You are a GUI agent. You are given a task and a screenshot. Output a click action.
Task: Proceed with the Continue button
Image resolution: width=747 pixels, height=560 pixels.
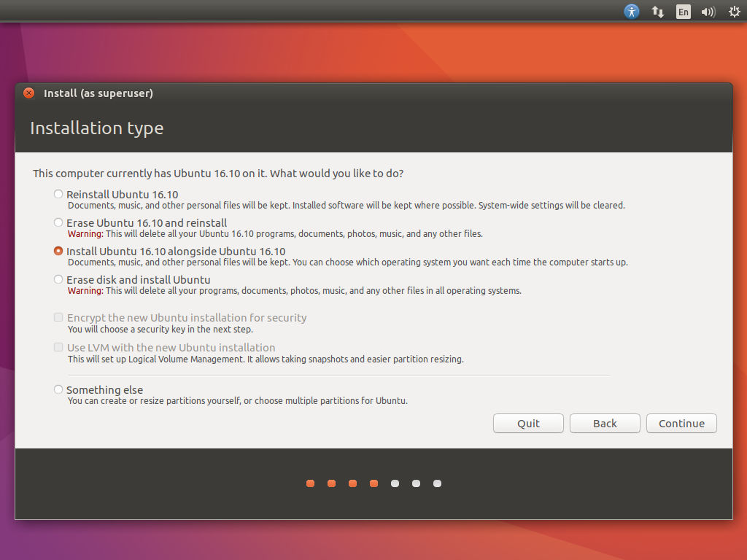tap(681, 424)
